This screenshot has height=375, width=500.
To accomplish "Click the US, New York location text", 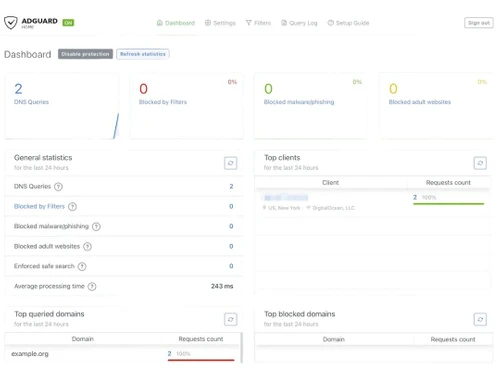I will 284,208.
